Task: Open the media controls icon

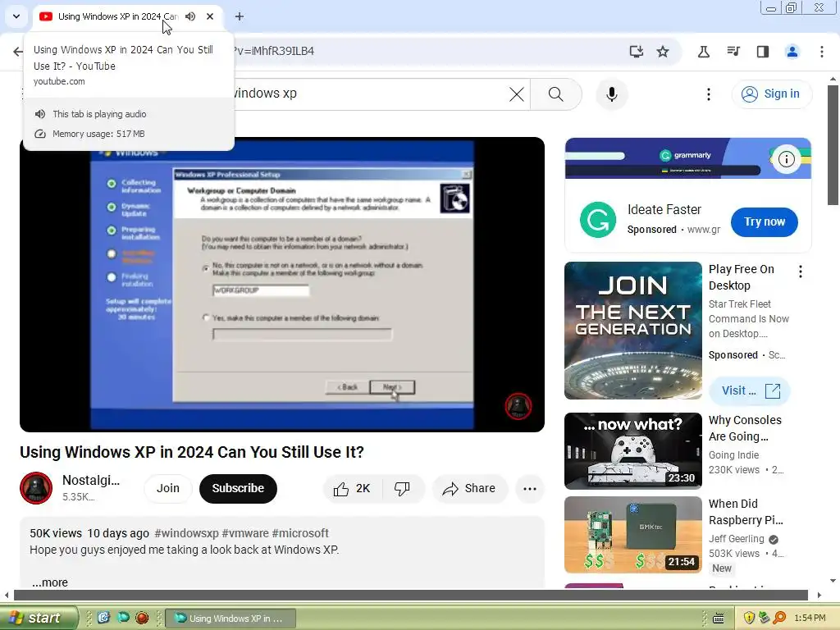Action: 733,52
